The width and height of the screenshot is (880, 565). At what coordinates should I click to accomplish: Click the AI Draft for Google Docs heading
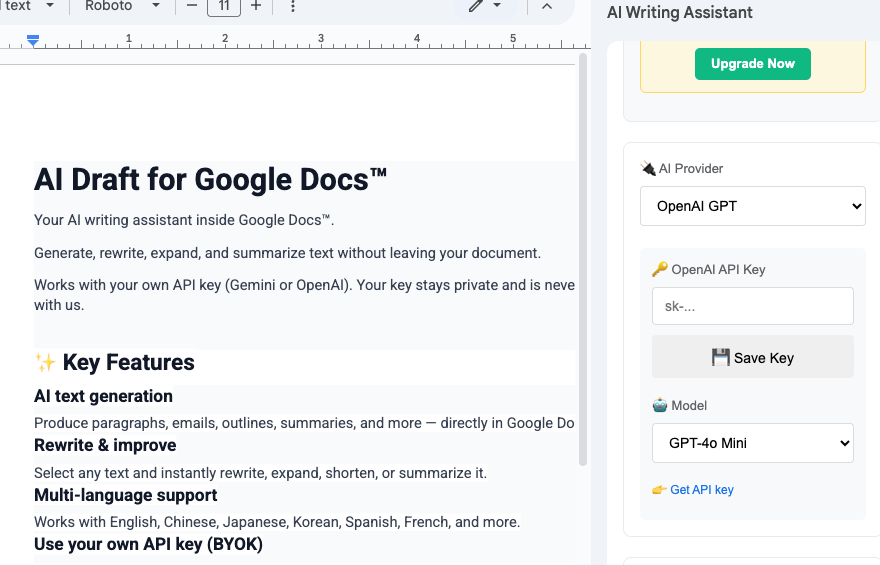210,180
